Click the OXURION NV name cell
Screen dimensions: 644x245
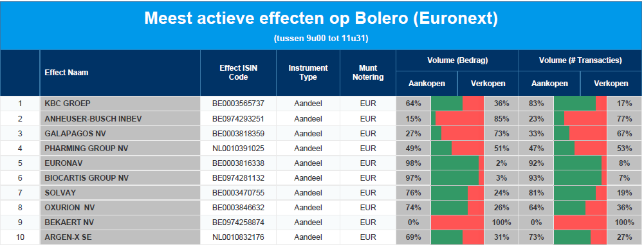120,208
